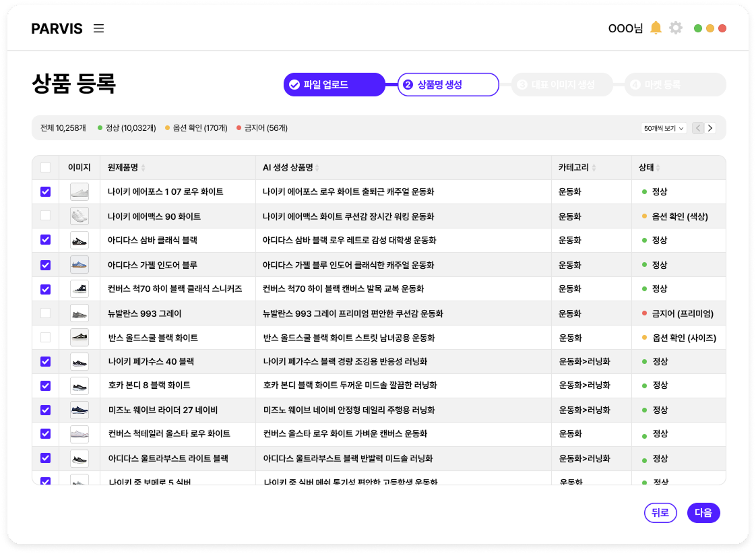
Task: Click the 다음 button
Action: 703,512
